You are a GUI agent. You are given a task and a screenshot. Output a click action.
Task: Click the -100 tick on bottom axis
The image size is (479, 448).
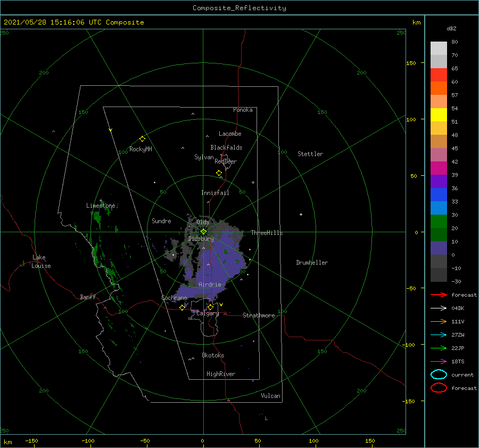[x=88, y=441]
